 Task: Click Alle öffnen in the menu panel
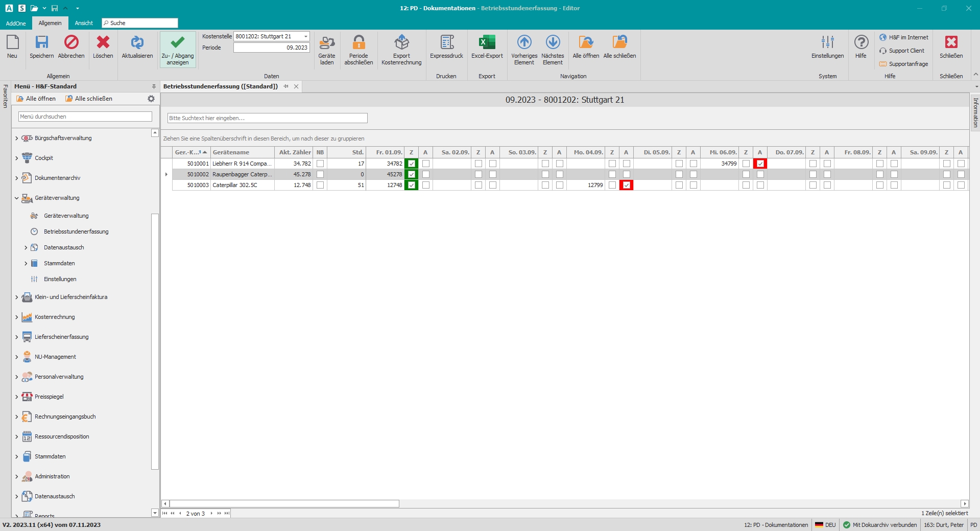click(36, 99)
